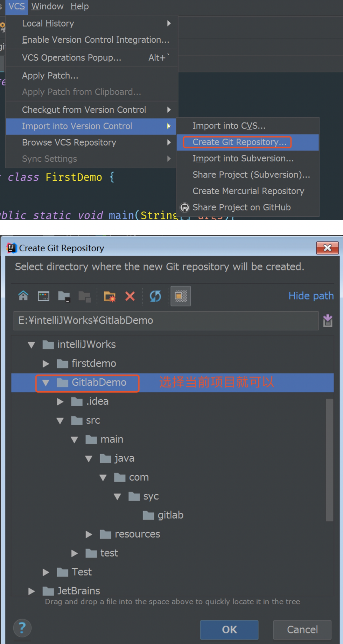The image size is (343, 644).
Task: Click the Project directory toolbar icon
Action: (64, 296)
